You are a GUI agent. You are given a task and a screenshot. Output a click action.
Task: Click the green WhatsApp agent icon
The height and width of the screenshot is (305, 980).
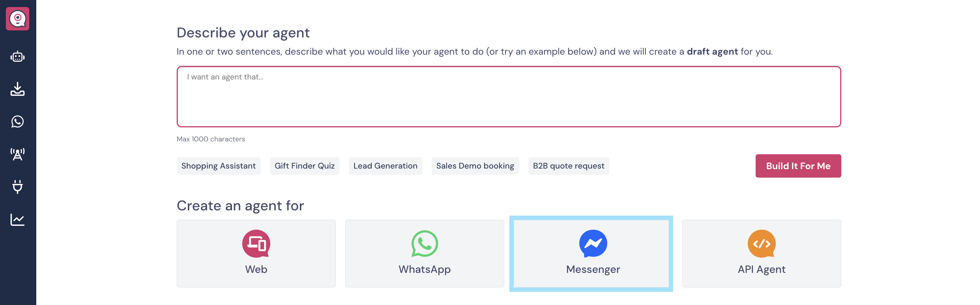tap(424, 243)
